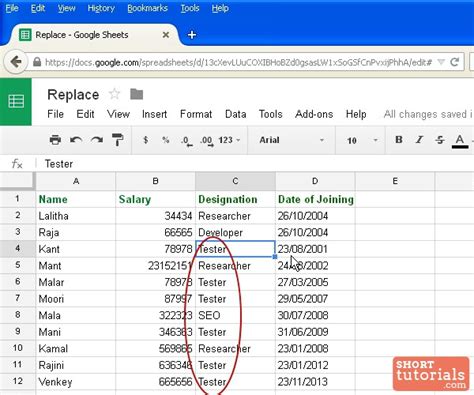This screenshot has height=395, width=474.
Task: Rename the document title Replace
Action: click(73, 95)
